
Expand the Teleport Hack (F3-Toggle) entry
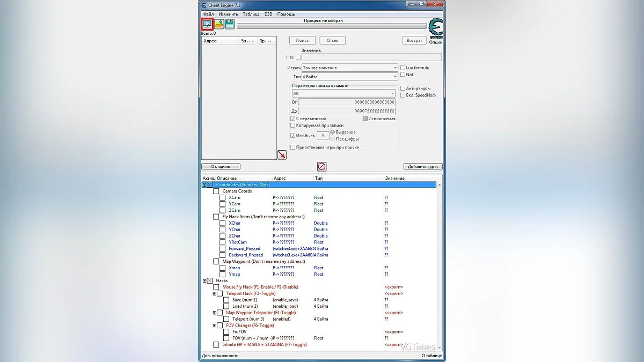coord(215,293)
